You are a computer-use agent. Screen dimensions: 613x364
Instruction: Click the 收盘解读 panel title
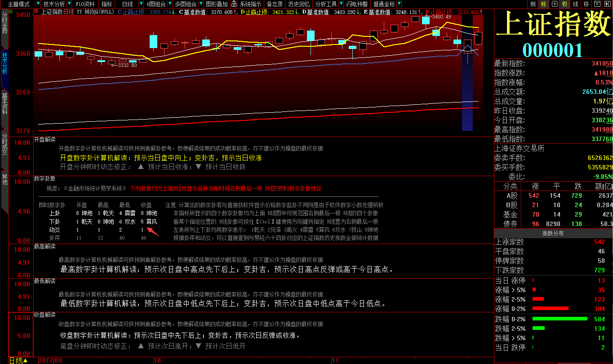pyautogui.click(x=44, y=315)
